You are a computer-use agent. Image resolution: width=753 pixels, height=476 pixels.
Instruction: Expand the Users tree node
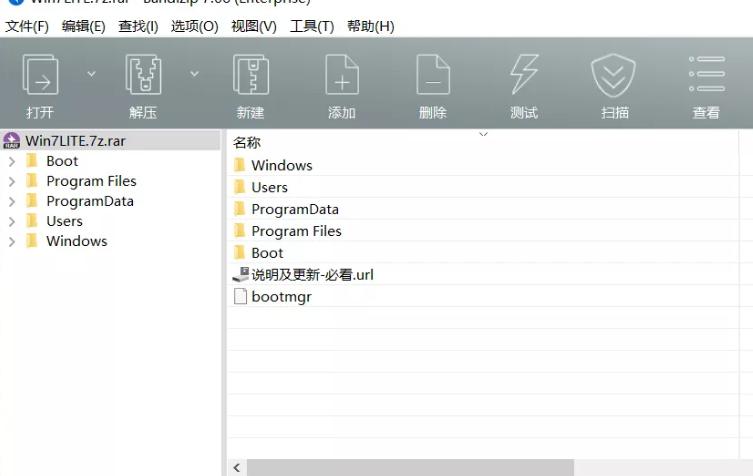[12, 221]
